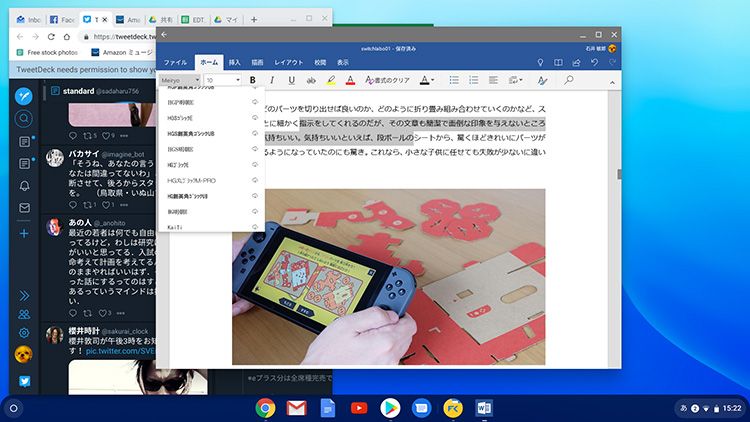Click 書式のクリア clear formatting button
The image size is (750, 422).
[x=387, y=80]
